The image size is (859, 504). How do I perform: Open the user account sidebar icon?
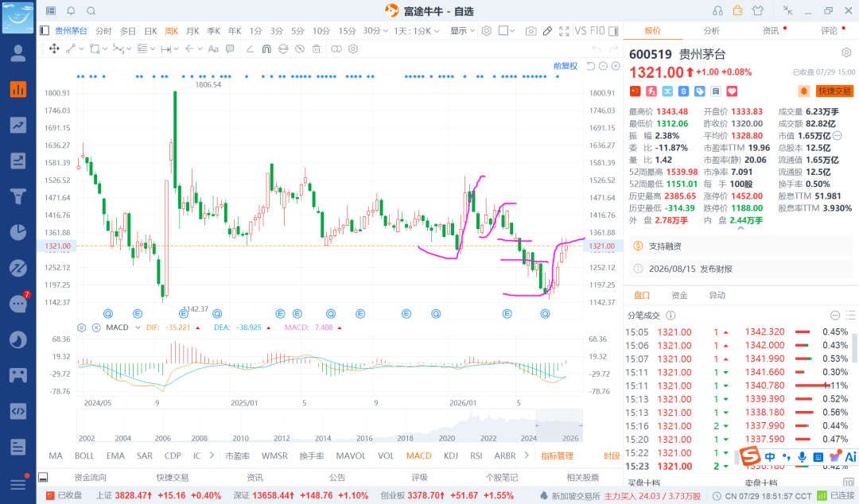(18, 53)
